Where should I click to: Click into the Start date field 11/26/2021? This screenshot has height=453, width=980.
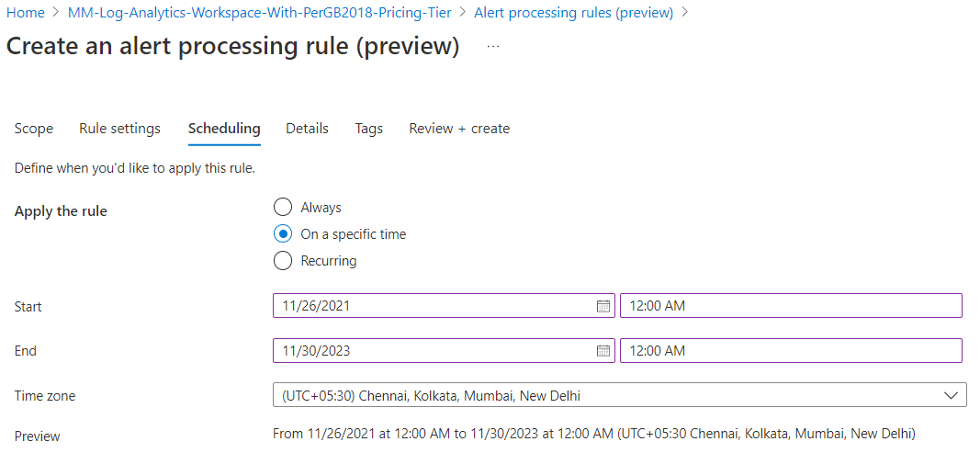coord(444,306)
